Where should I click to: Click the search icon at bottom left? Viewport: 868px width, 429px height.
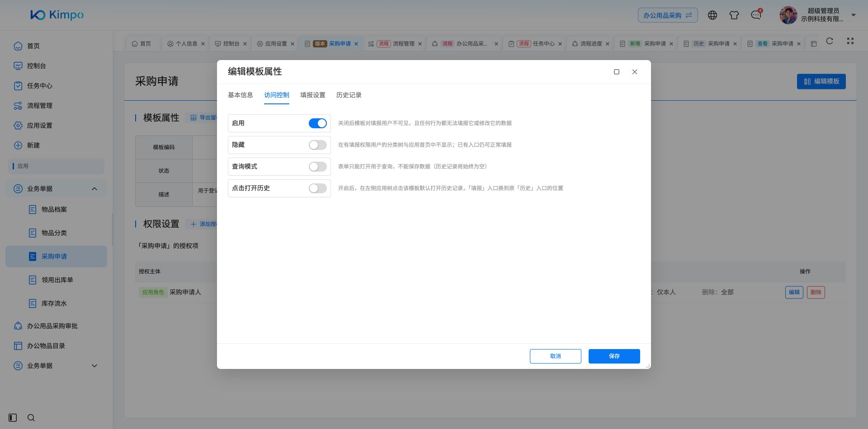[x=31, y=418]
